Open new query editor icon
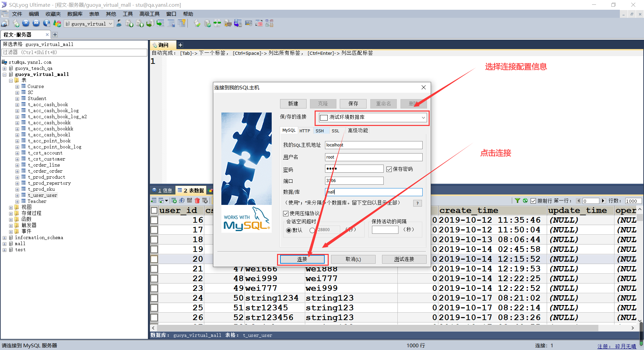This screenshot has height=350, width=644. pyautogui.click(x=16, y=23)
